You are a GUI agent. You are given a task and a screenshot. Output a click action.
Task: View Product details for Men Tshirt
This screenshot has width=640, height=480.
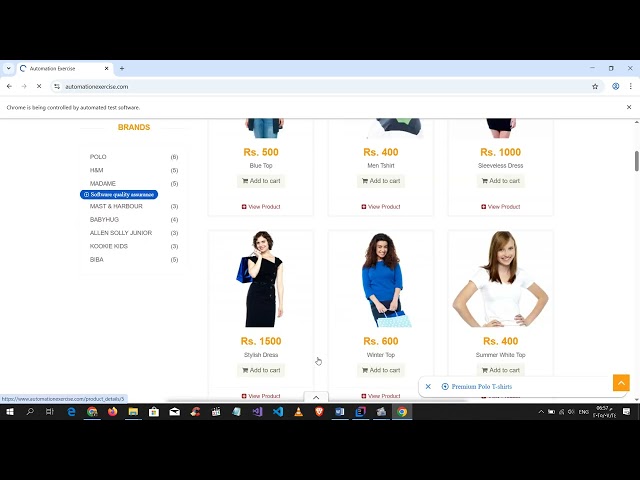click(381, 207)
